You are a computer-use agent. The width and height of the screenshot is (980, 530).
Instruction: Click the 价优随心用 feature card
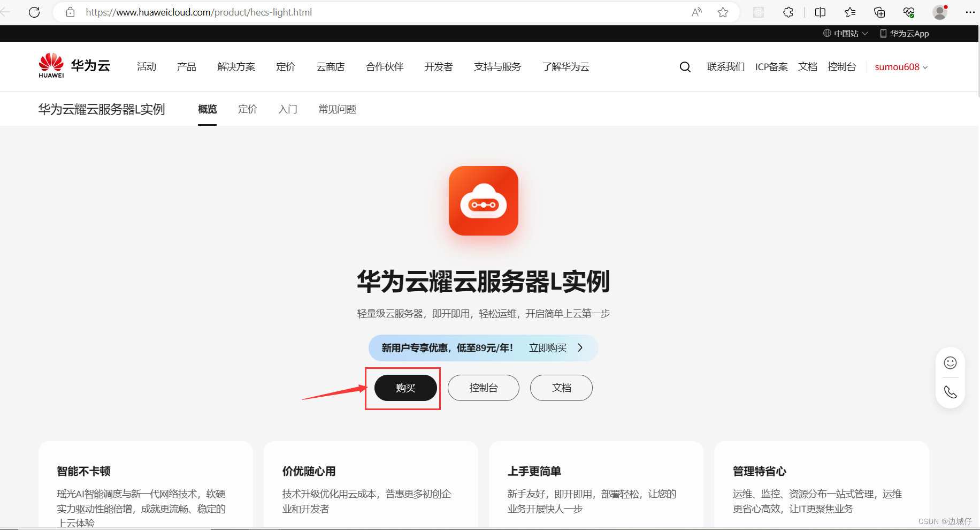click(x=371, y=484)
